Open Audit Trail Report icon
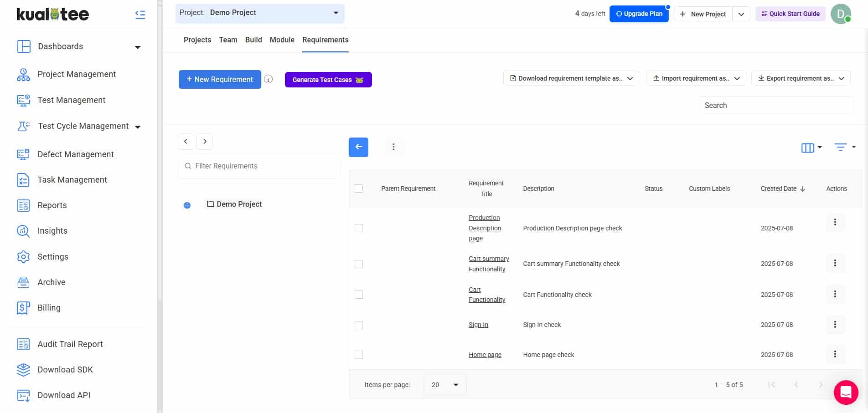Image resolution: width=868 pixels, height=413 pixels. coord(23,344)
